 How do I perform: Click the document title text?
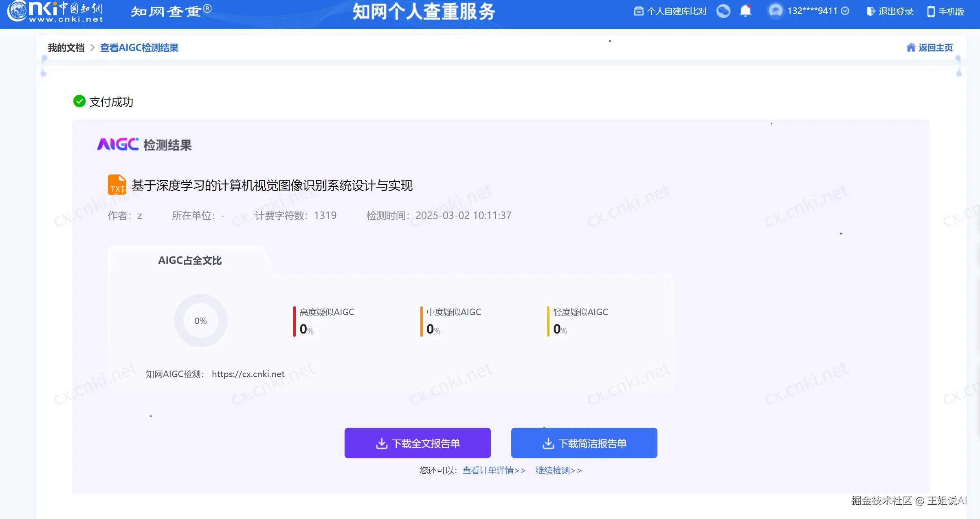(x=272, y=186)
